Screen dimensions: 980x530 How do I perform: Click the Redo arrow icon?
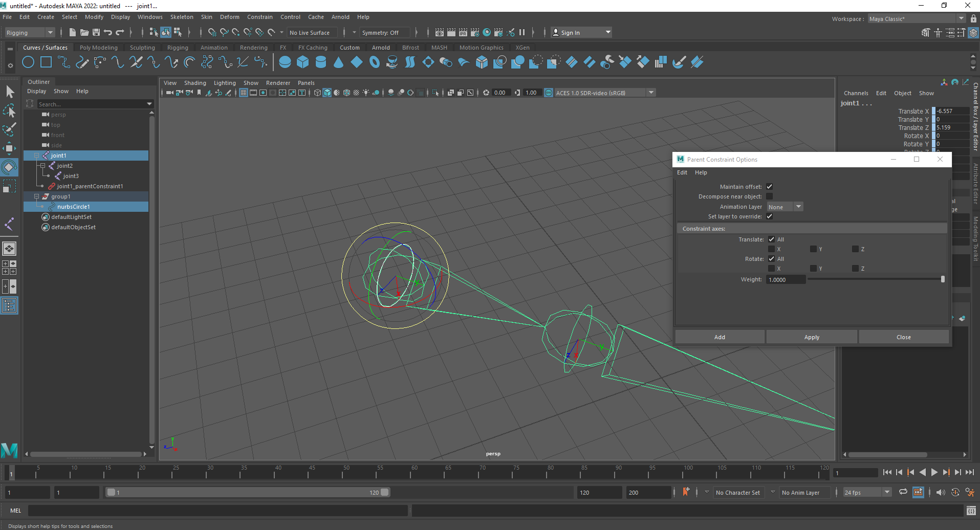point(120,32)
